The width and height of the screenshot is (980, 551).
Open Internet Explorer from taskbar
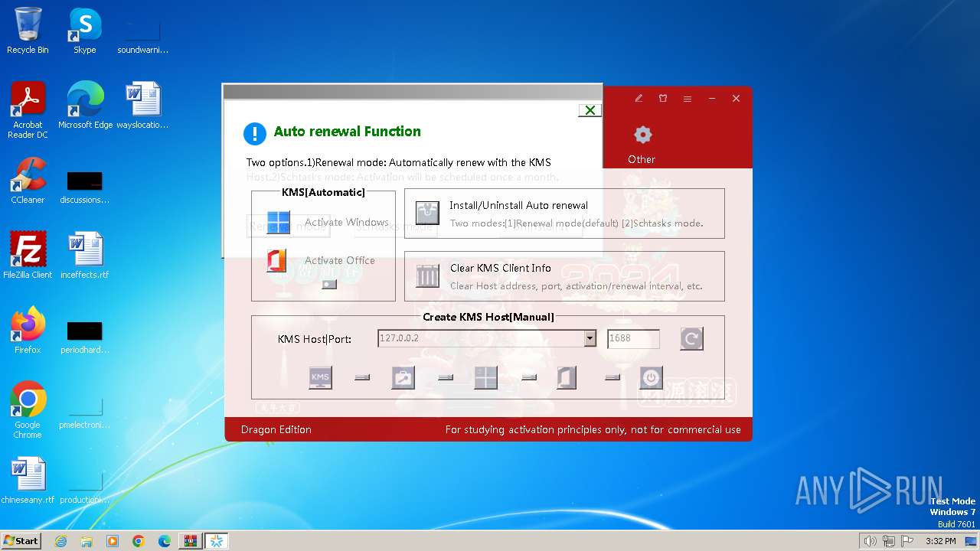point(60,541)
